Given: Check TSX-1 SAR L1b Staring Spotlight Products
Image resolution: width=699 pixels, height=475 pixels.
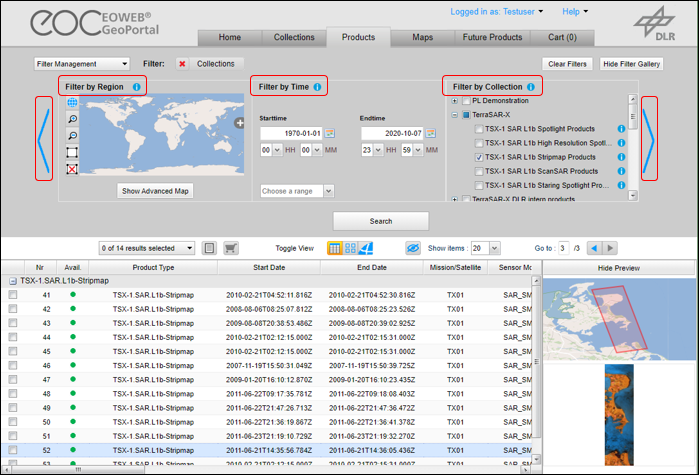Looking at the screenshot, I should (x=479, y=185).
